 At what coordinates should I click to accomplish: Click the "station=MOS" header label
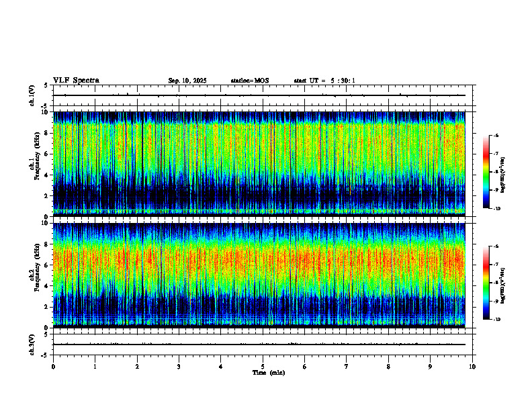pyautogui.click(x=250, y=81)
